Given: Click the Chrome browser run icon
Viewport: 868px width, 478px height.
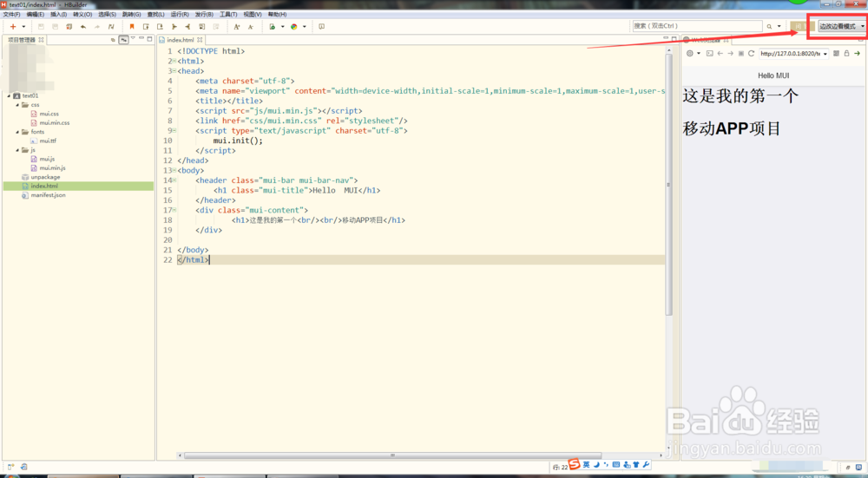Looking at the screenshot, I should point(294,27).
